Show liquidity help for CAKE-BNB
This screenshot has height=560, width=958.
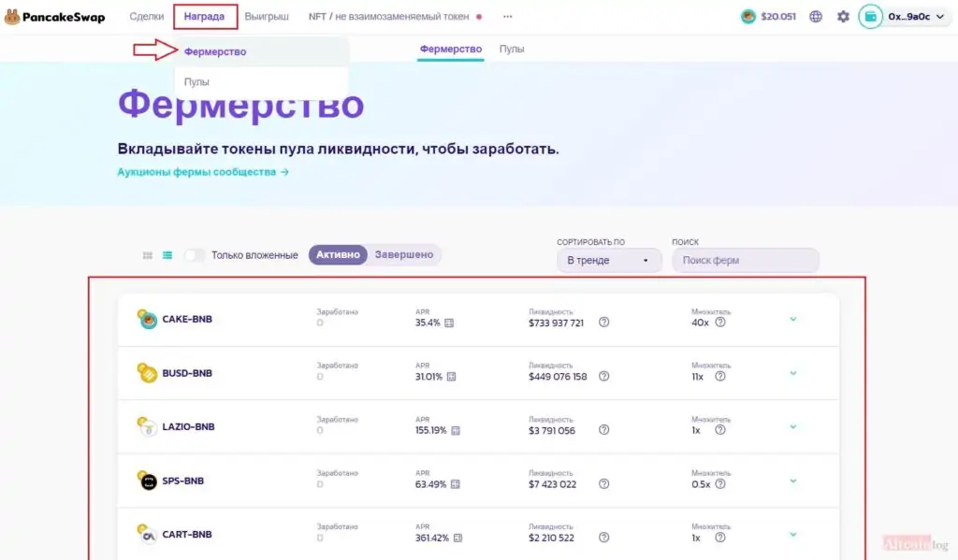point(603,323)
